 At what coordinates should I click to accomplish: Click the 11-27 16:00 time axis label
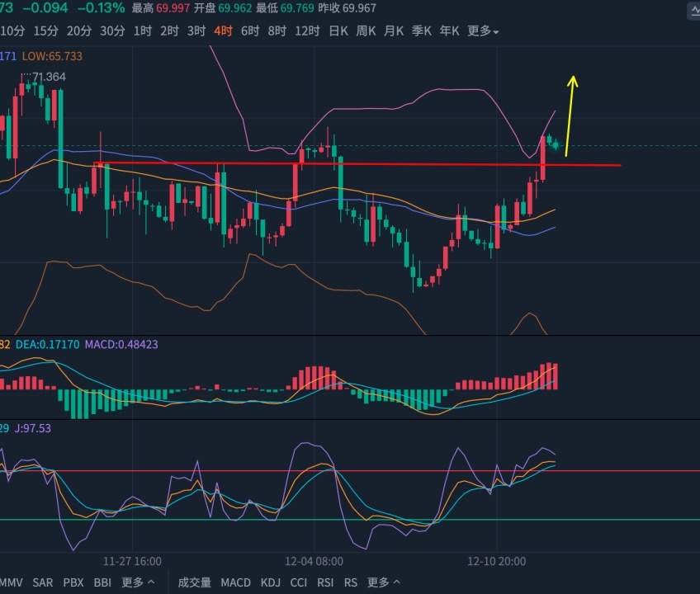tap(132, 562)
